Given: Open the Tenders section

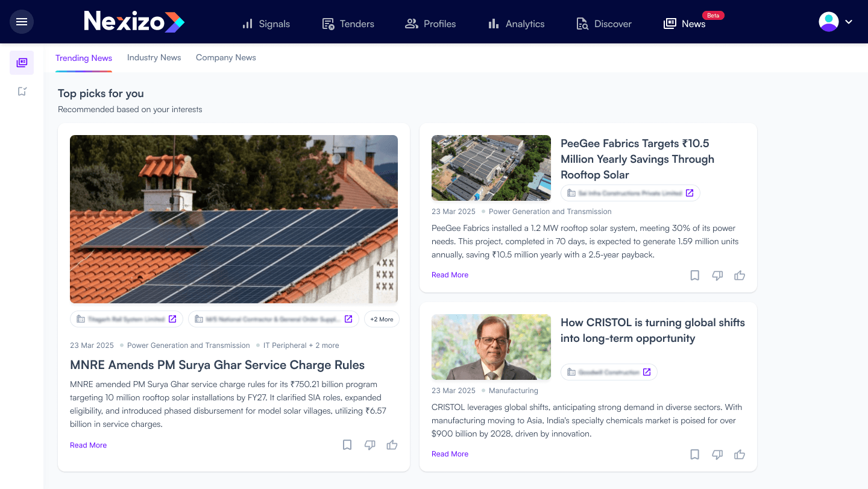Looking at the screenshot, I should [x=348, y=24].
